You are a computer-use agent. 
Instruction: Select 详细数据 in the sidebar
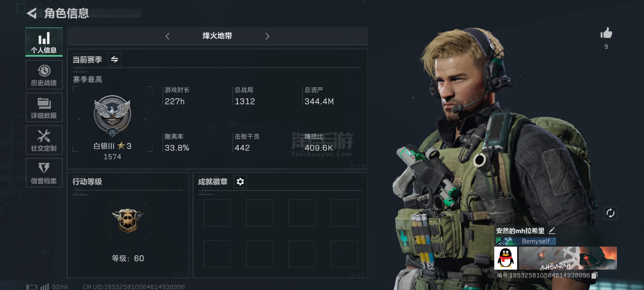point(44,107)
